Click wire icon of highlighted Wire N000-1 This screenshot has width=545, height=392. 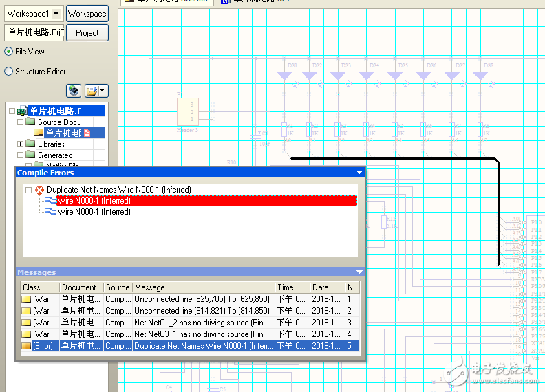pos(51,201)
